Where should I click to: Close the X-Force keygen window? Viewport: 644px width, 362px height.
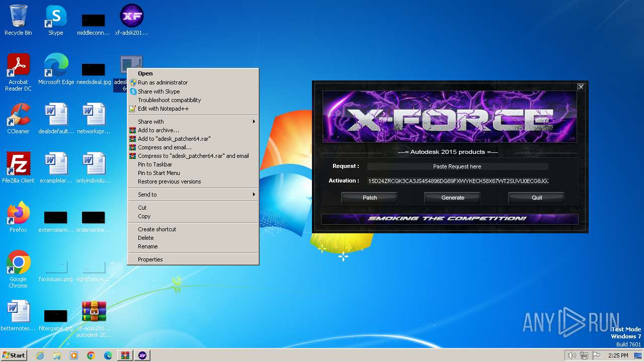pyautogui.click(x=581, y=87)
